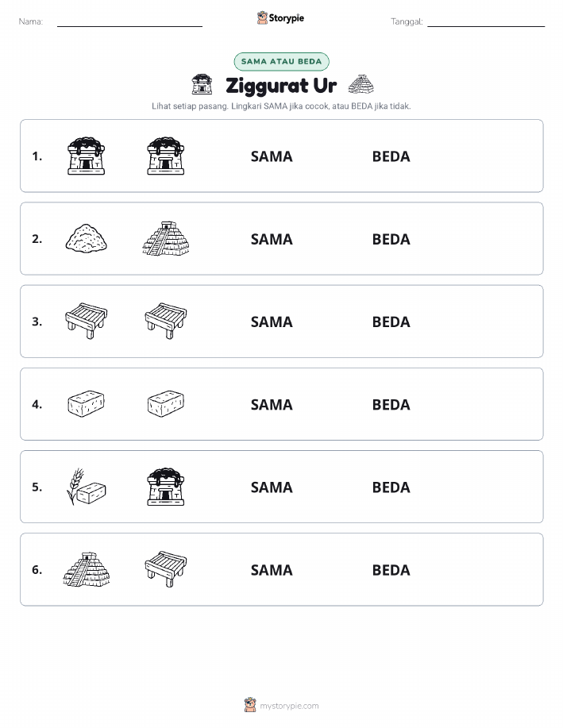The image size is (563, 728).
Task: Click the SAMA ATAU BEDA badge
Action: (281, 61)
